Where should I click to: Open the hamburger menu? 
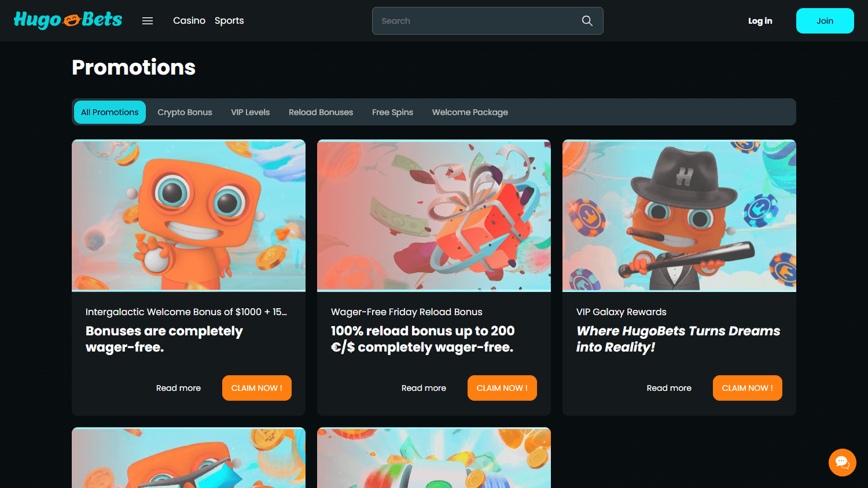[x=148, y=21]
